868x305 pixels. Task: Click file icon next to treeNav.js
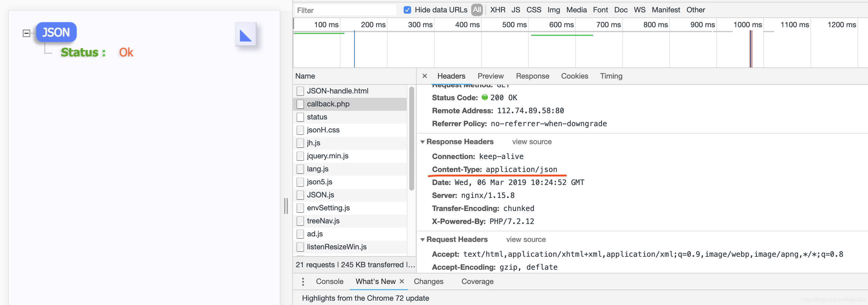300,221
